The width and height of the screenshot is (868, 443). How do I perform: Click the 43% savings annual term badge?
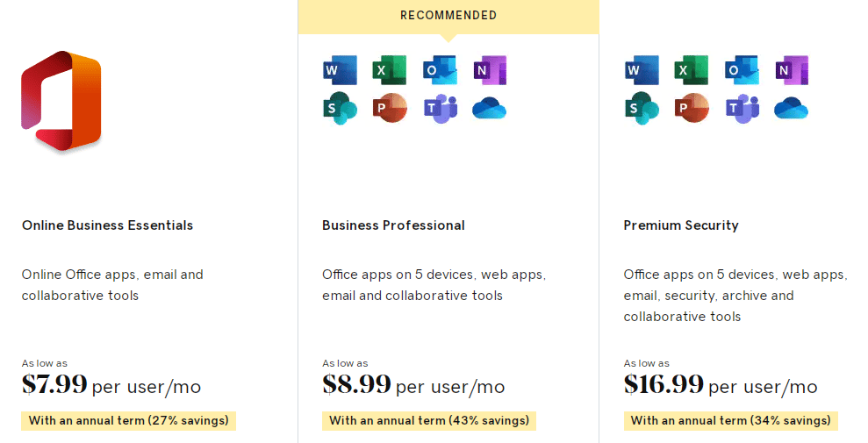pyautogui.click(x=429, y=421)
